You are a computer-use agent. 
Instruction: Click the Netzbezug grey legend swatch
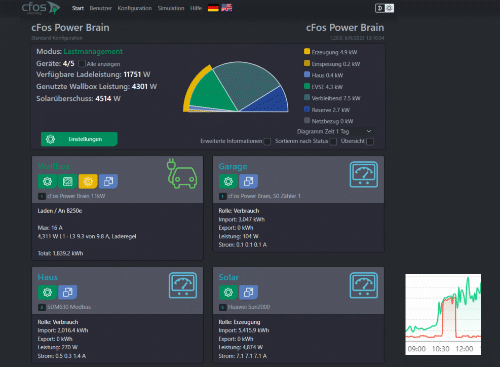[307, 120]
